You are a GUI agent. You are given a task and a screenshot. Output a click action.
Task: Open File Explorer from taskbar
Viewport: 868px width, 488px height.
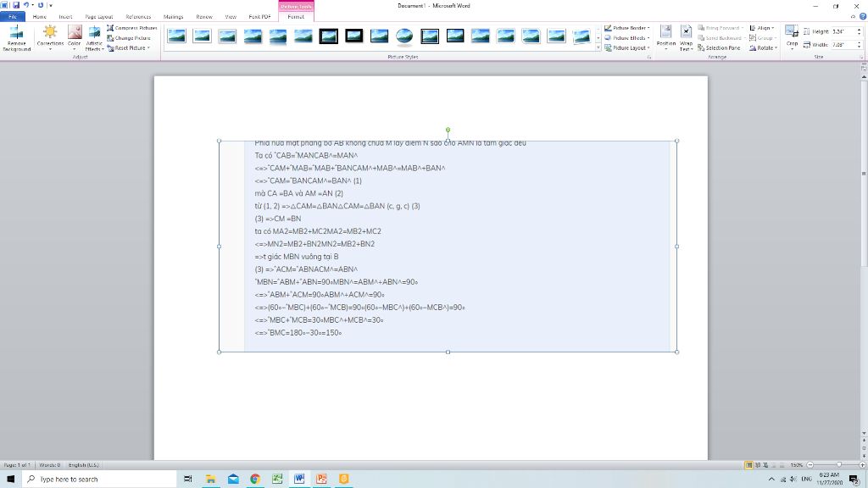click(210, 479)
